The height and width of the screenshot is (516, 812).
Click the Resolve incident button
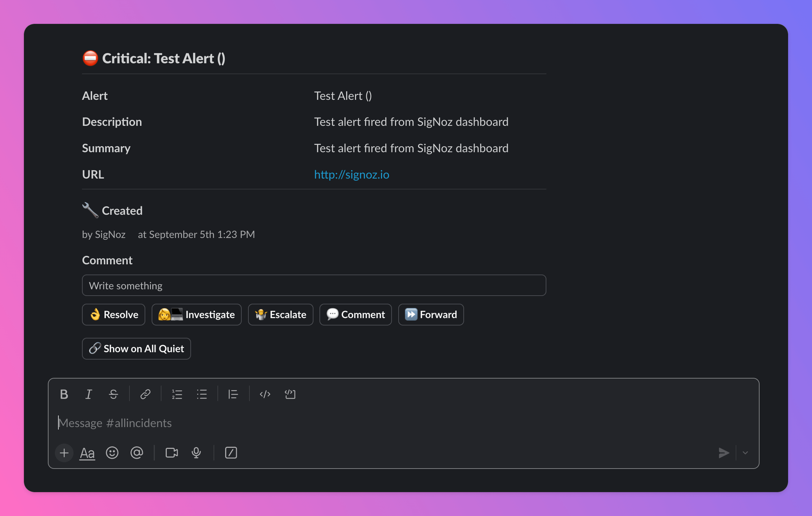point(113,315)
